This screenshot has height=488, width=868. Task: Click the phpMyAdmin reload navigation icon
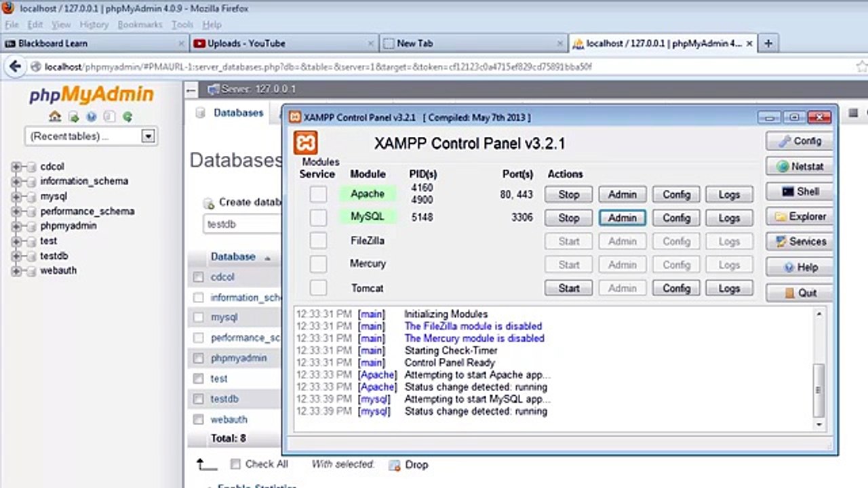coord(127,117)
